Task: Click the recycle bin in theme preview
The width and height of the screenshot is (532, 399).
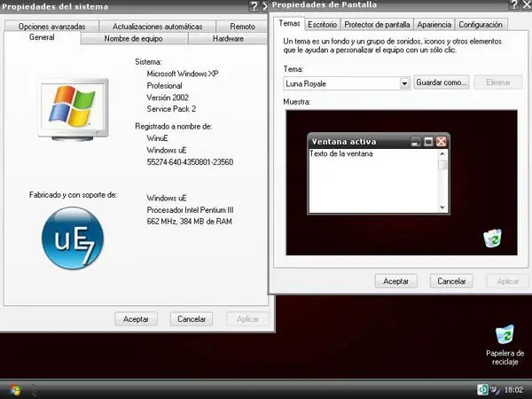Action: click(x=492, y=238)
